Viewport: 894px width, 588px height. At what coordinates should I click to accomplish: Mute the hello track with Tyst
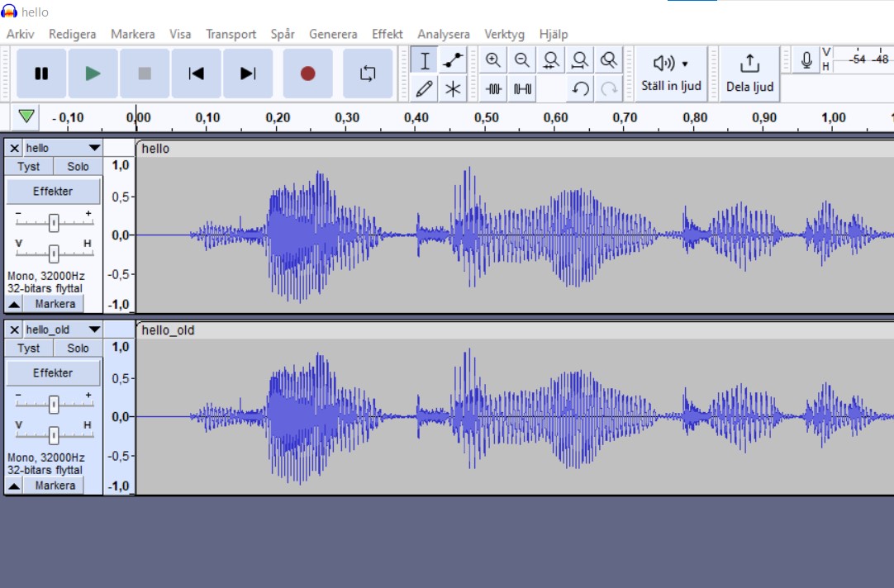click(29, 166)
